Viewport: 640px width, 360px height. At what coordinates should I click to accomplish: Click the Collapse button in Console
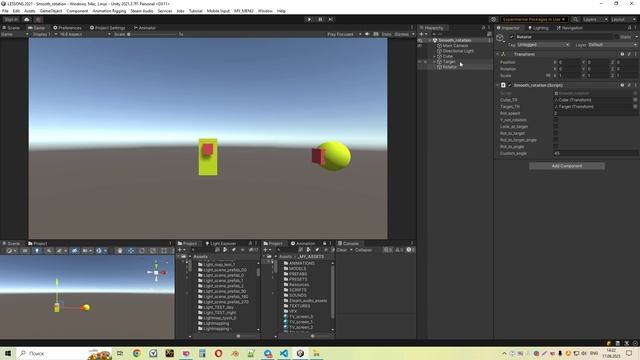[363, 250]
